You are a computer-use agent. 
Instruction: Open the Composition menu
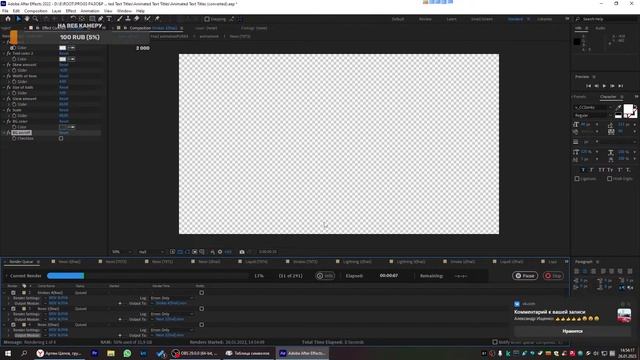point(36,11)
